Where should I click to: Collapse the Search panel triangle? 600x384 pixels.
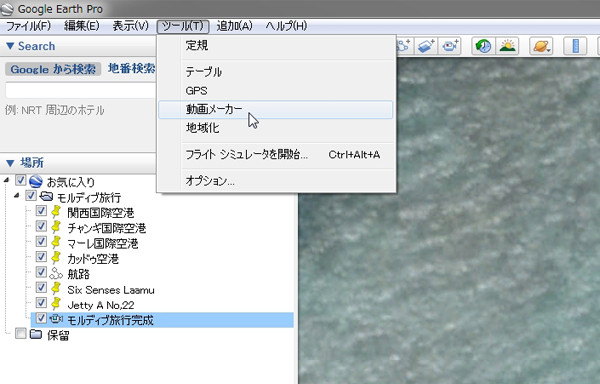(10, 46)
